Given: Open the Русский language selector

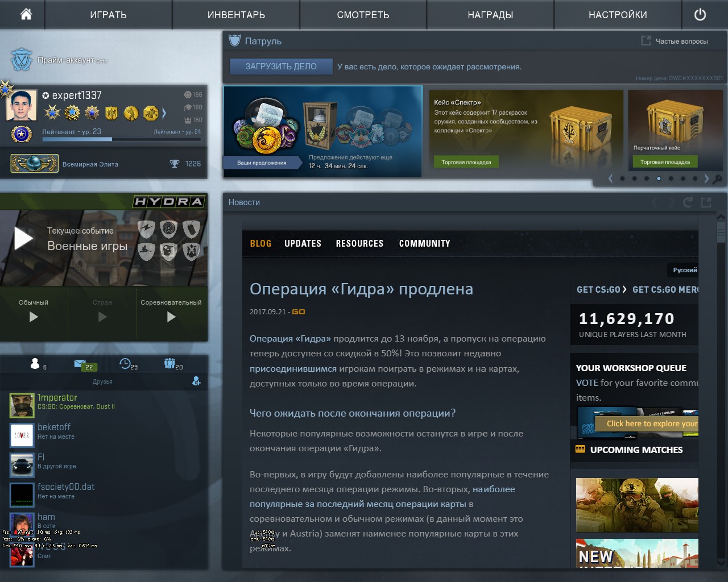Looking at the screenshot, I should click(x=685, y=270).
